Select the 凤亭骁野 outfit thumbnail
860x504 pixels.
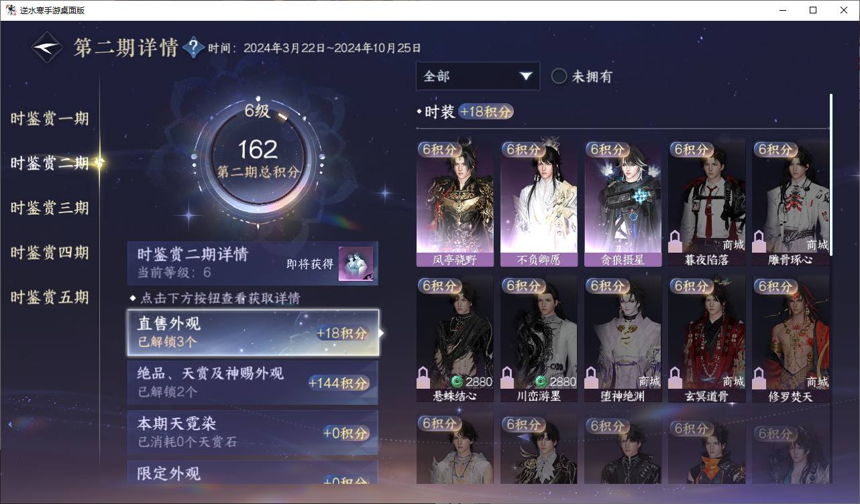click(x=455, y=203)
